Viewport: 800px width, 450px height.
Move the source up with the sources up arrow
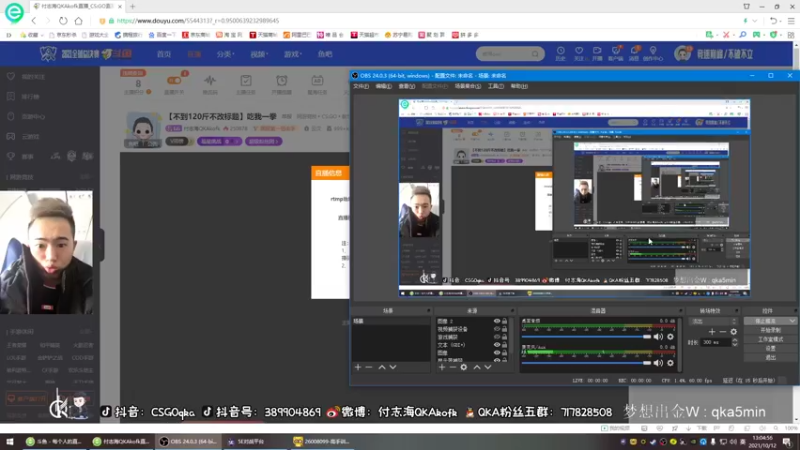pyautogui.click(x=477, y=367)
